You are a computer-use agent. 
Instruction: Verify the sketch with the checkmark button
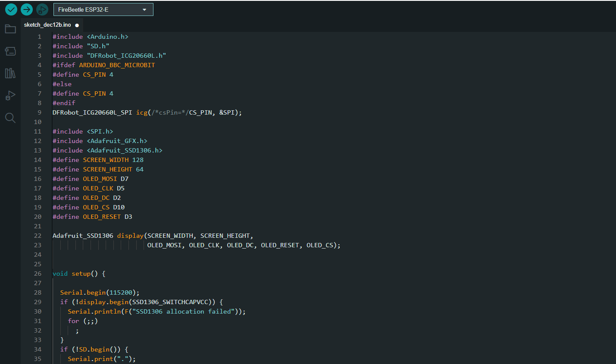click(11, 9)
